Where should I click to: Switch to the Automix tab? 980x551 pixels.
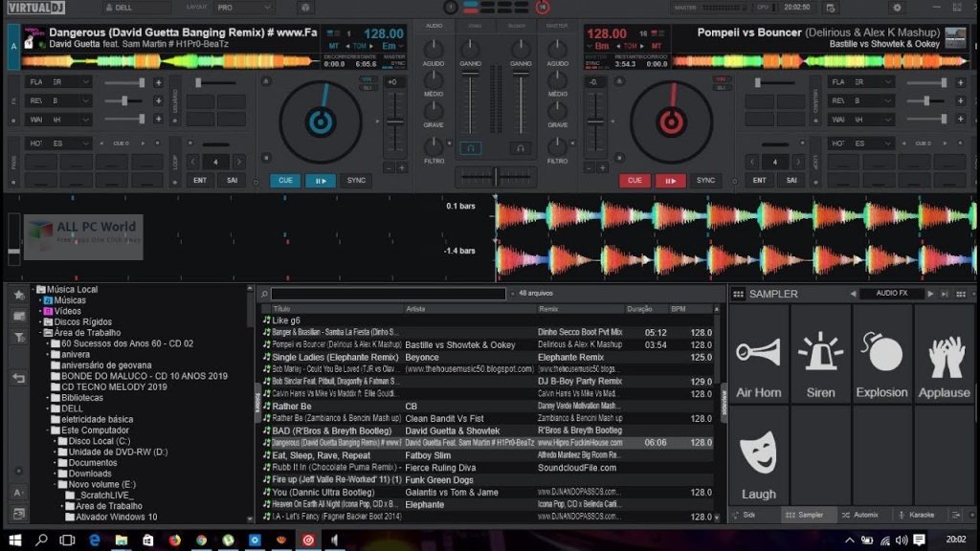(858, 515)
